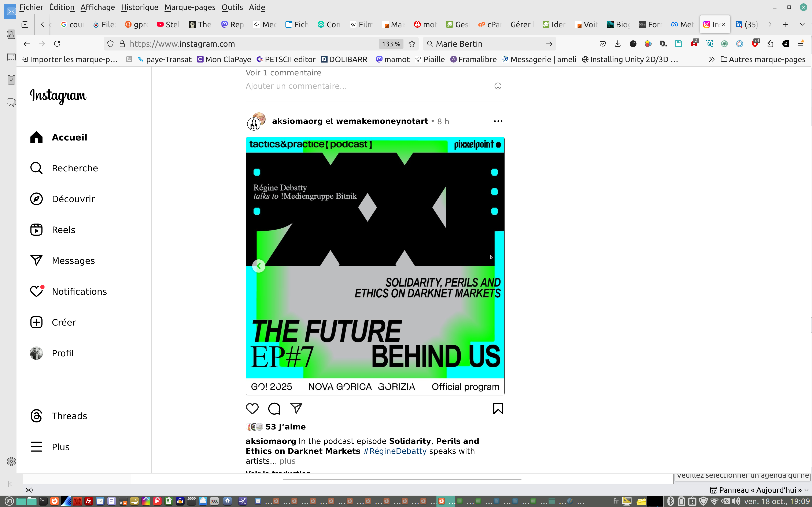
Task: Open the Marque-pages menu
Action: pyautogui.click(x=190, y=7)
